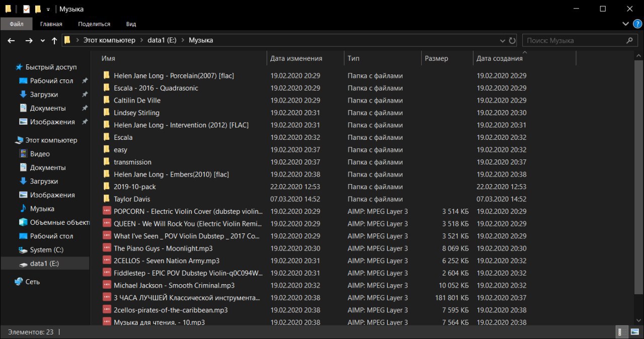This screenshot has height=339, width=644.
Task: Click the search magnifier icon
Action: tap(629, 41)
